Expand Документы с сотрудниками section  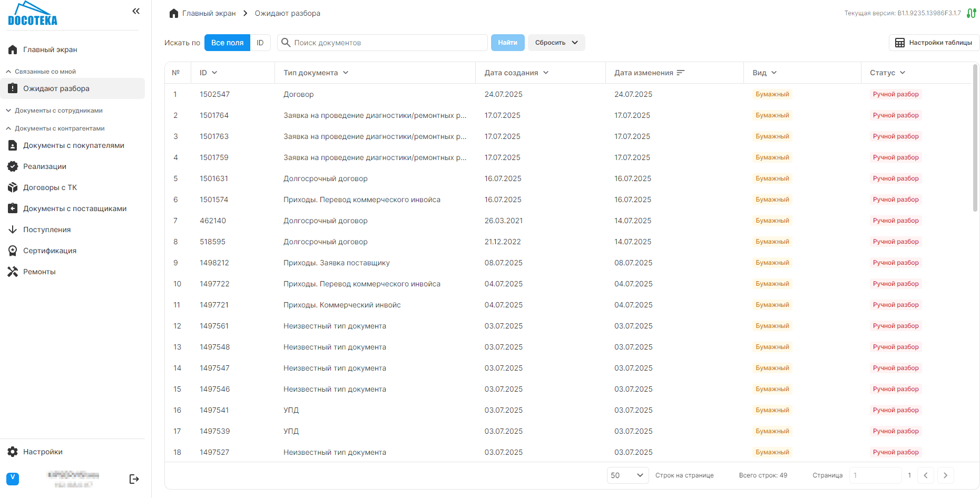58,111
